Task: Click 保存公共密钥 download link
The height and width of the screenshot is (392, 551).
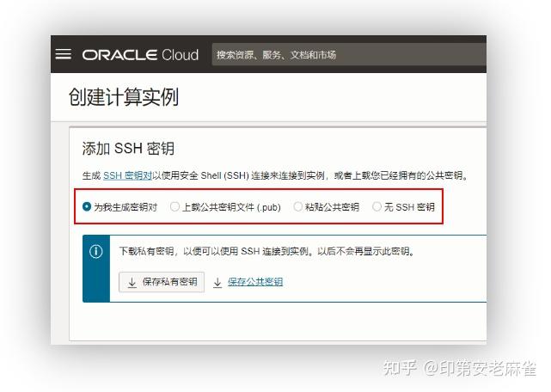Action: click(x=255, y=282)
